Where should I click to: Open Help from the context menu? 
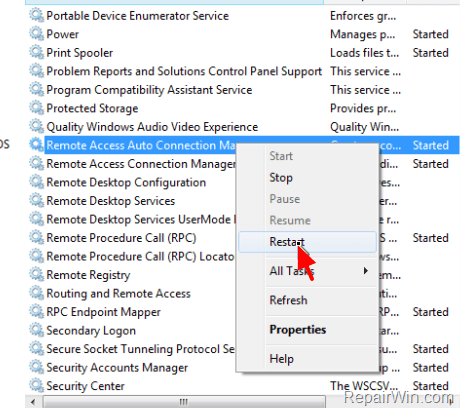coord(282,359)
